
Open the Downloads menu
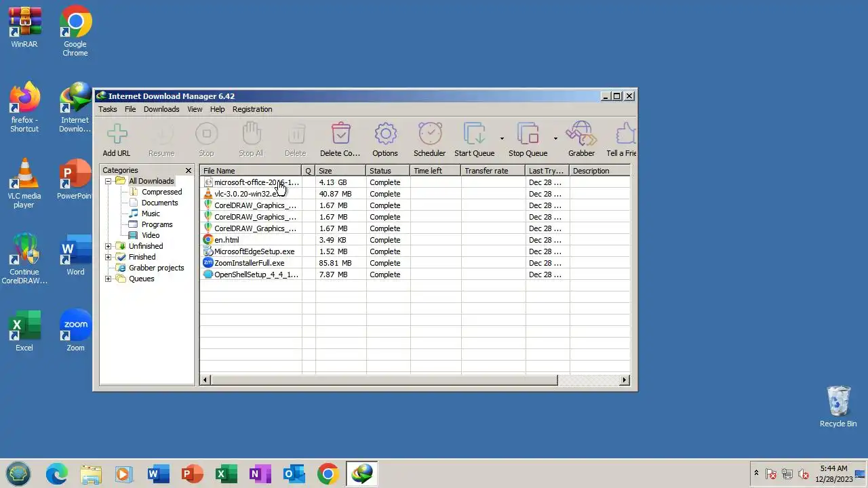[x=161, y=109]
